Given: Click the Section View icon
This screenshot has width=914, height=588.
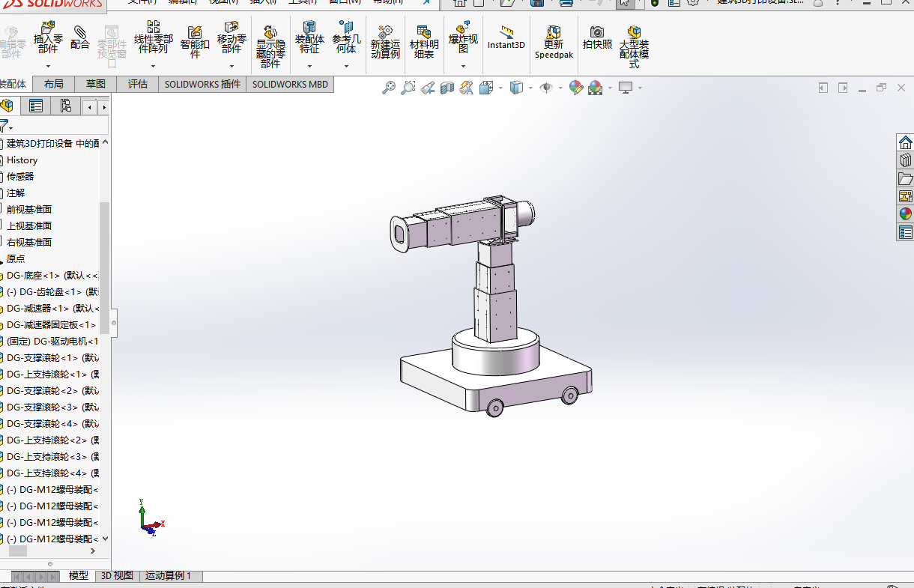Looking at the screenshot, I should click(x=447, y=88).
